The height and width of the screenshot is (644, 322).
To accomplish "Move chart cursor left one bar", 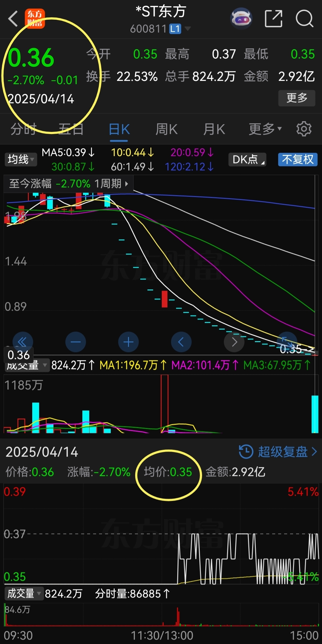I will point(181,342).
